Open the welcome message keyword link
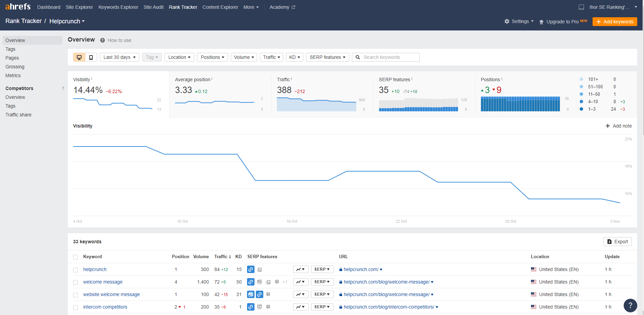 click(x=103, y=282)
